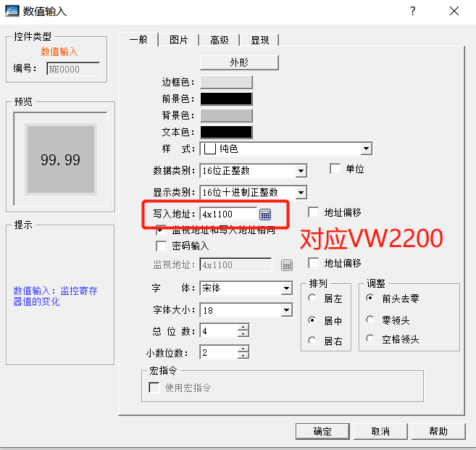Close the 数值输入 dialog
Image resolution: width=476 pixels, height=450 pixels.
coord(454,12)
